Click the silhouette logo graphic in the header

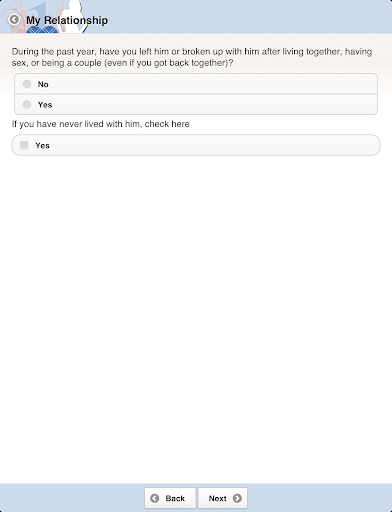coord(74,16)
